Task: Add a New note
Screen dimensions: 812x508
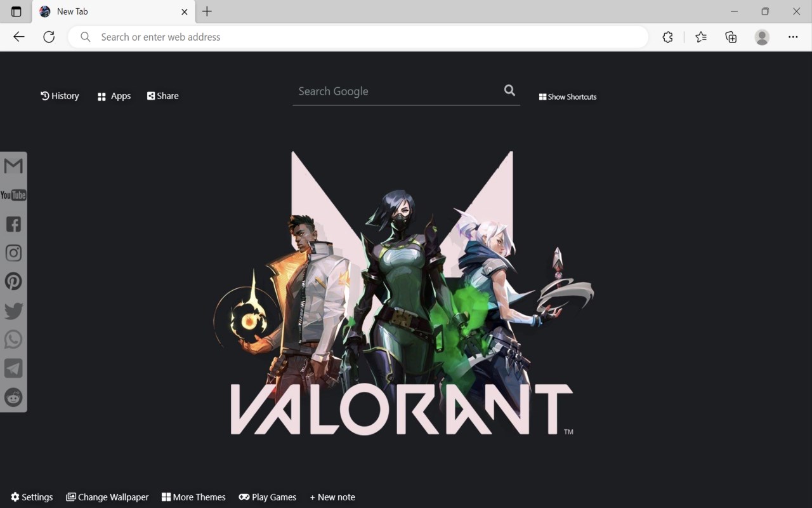Action: (x=332, y=497)
